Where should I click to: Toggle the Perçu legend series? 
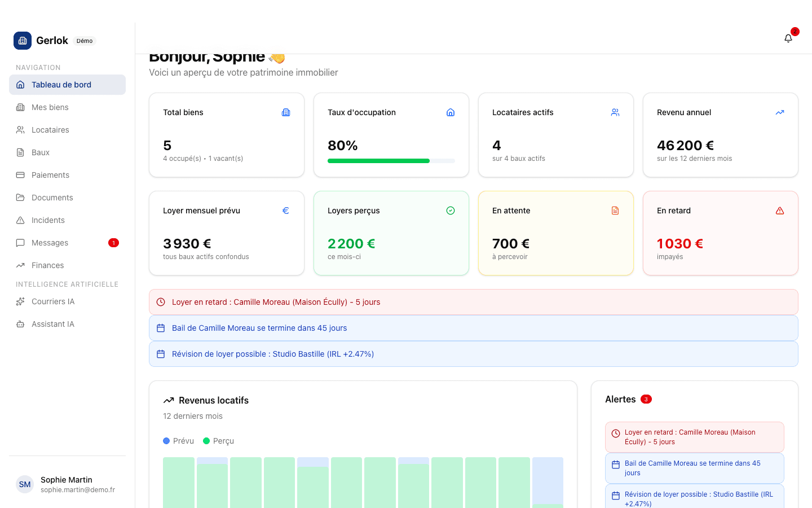(218, 441)
